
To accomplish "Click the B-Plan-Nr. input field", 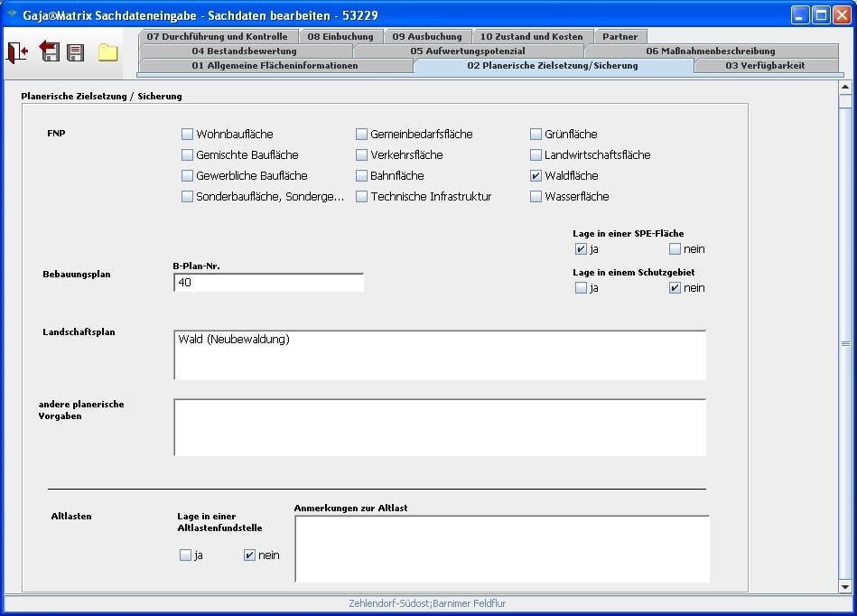I will pos(268,283).
